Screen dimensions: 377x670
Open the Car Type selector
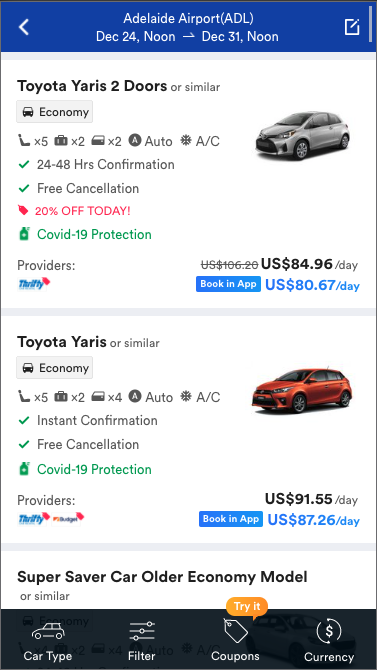point(48,641)
